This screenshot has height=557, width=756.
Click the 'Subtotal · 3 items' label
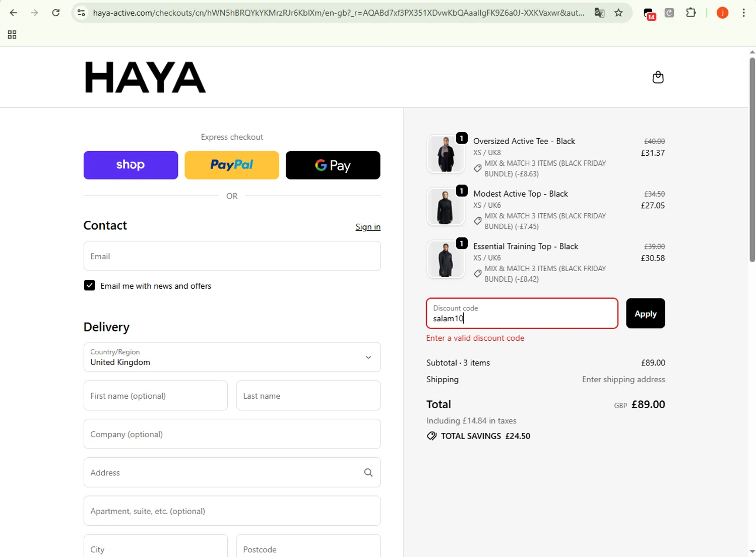[458, 363]
